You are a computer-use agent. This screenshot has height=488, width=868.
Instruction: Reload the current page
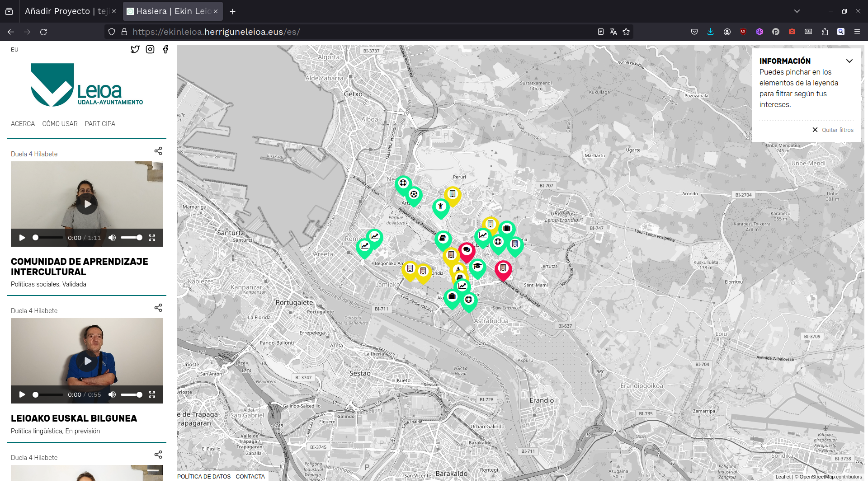[43, 32]
